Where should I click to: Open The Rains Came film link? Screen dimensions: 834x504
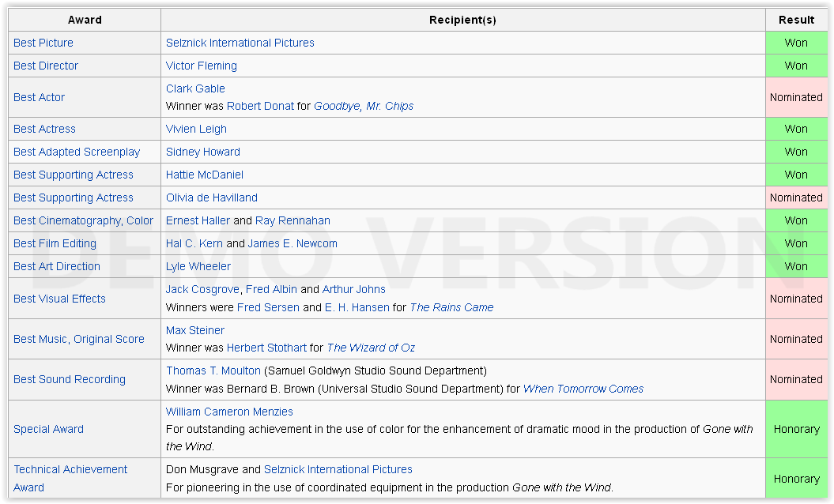(x=451, y=307)
